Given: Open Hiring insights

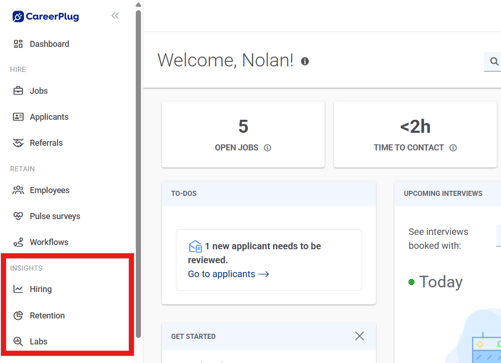Looking at the screenshot, I should point(41,289).
